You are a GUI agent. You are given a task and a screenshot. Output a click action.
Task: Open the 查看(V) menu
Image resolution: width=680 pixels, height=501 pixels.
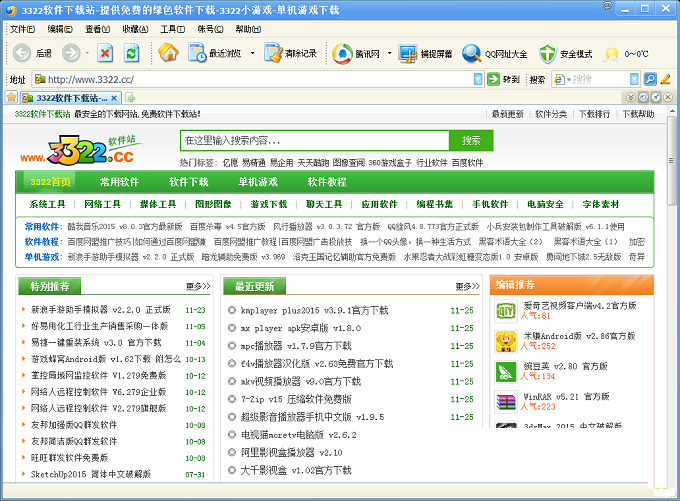97,29
